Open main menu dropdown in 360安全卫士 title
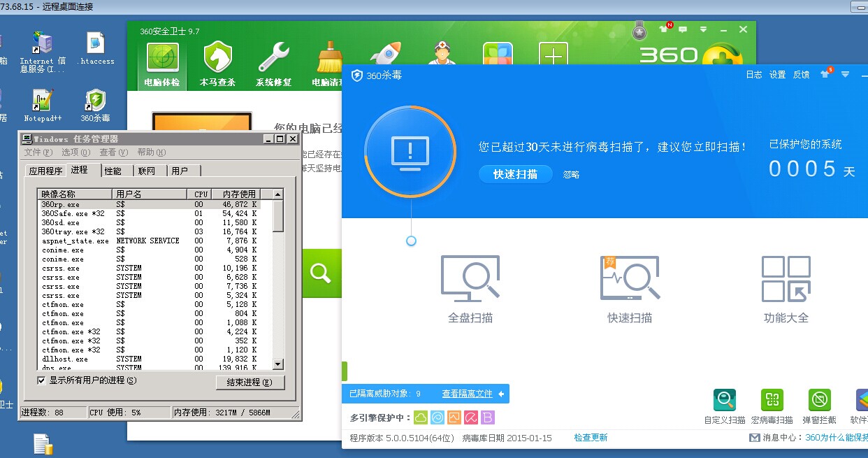 [704, 29]
